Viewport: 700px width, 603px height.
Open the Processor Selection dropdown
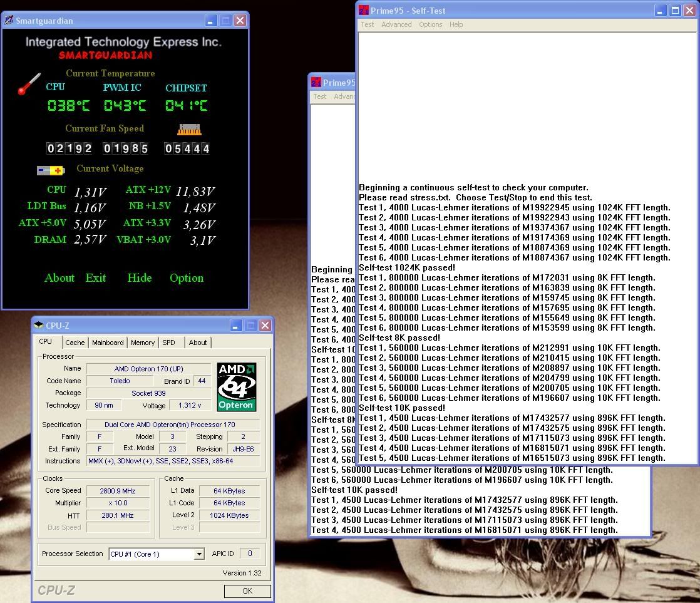coord(199,554)
